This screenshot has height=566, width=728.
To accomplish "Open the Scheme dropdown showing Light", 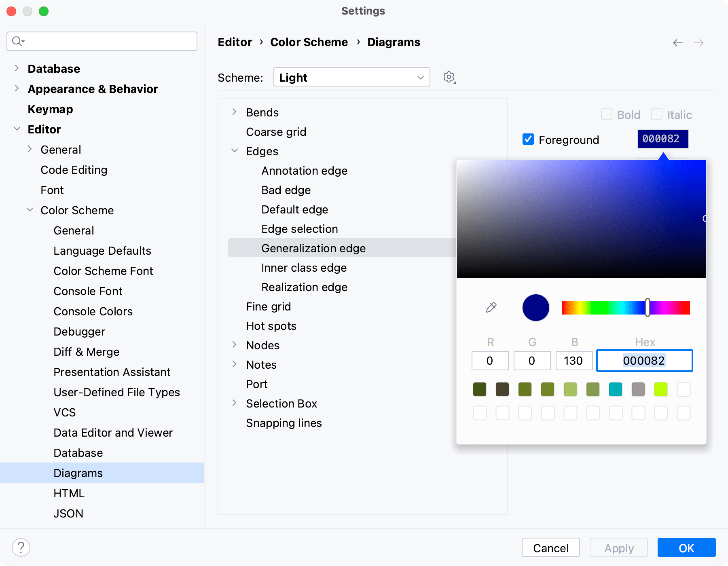I will pos(351,77).
